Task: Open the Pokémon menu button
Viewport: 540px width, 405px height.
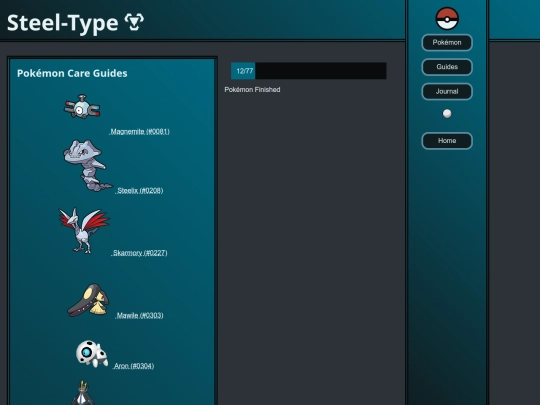Action: click(447, 43)
